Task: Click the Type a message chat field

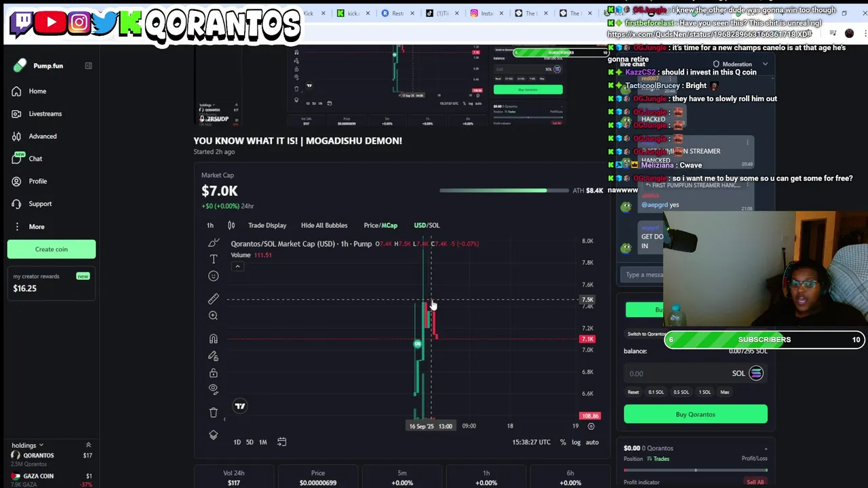Action: (x=642, y=274)
